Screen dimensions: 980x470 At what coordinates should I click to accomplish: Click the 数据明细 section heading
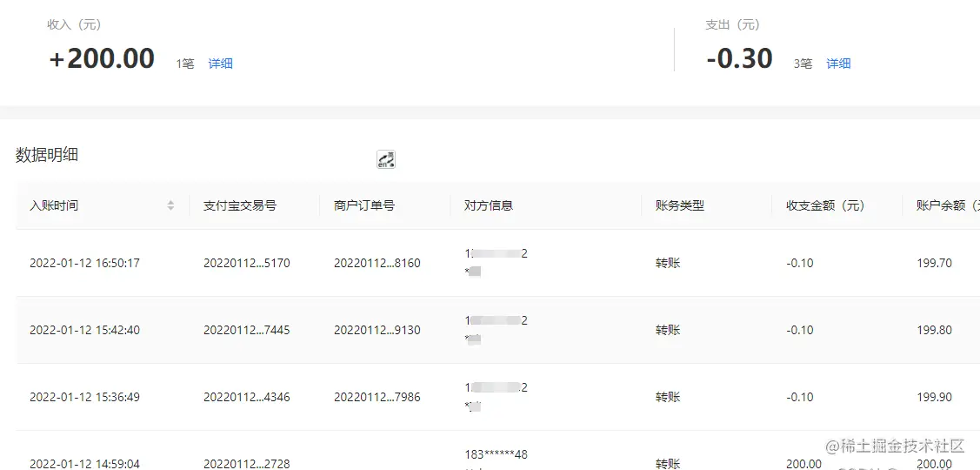click(x=47, y=155)
